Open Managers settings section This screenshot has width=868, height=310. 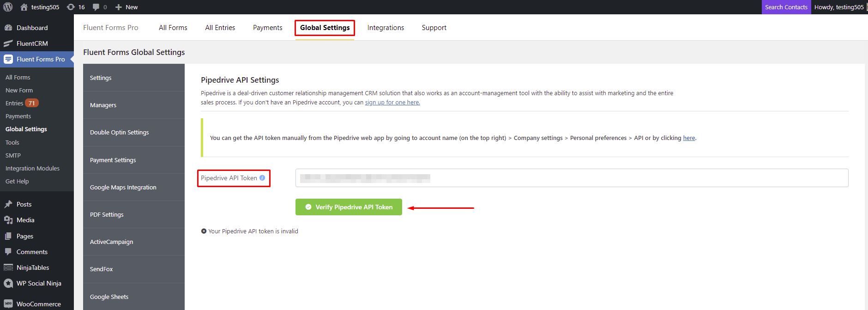(134, 105)
